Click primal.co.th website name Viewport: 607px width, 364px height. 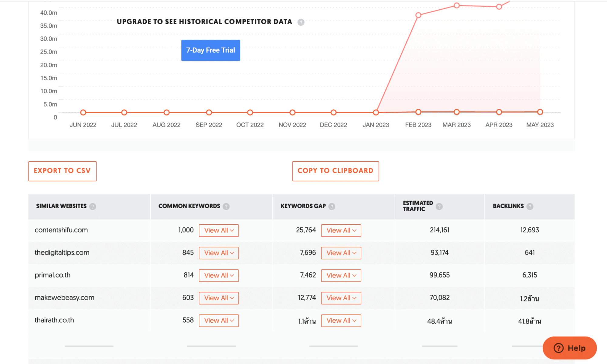pos(53,275)
